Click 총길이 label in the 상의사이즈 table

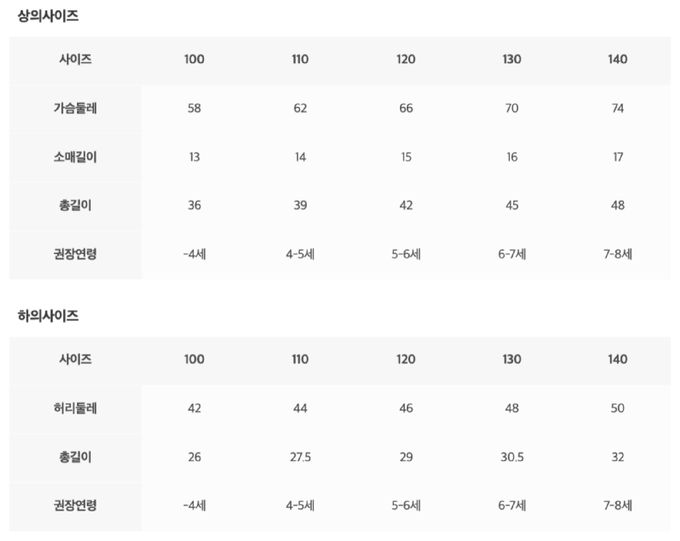point(76,205)
